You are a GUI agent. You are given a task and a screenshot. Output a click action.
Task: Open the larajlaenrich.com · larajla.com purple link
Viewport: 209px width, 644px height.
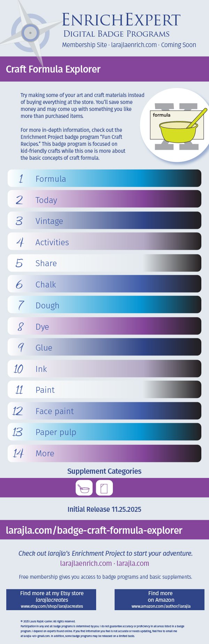click(x=104, y=563)
